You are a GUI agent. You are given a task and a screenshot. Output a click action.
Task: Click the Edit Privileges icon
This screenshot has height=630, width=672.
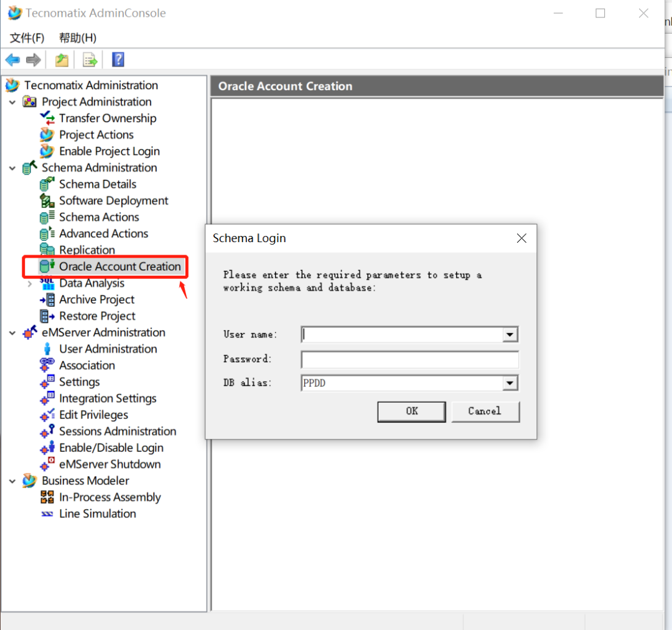pos(47,415)
